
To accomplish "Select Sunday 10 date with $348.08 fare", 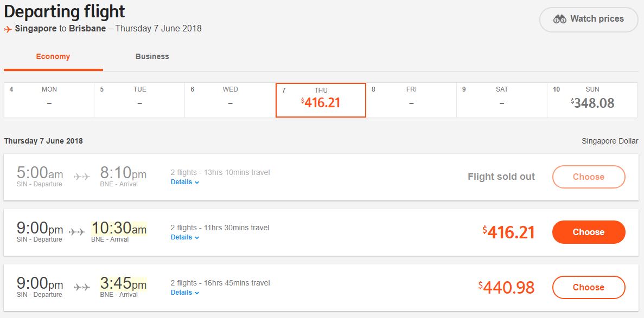I will 592,100.
